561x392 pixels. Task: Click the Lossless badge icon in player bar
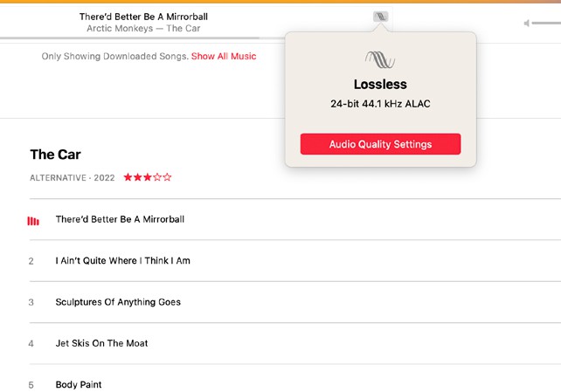pyautogui.click(x=380, y=17)
